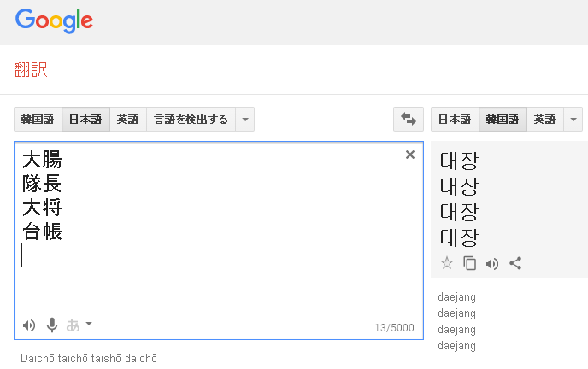This screenshot has width=588, height=369.
Task: Go to Google home via logo
Action: (x=54, y=20)
